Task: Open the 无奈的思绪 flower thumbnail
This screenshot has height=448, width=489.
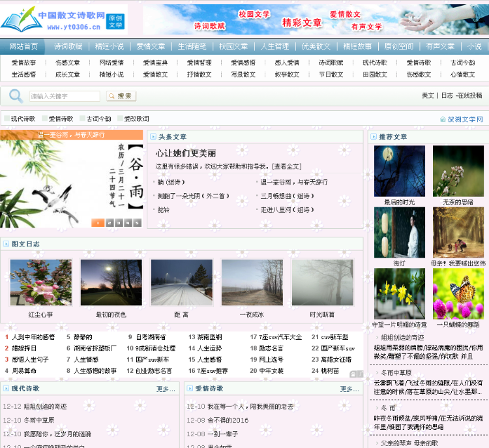Action: pos(458,171)
